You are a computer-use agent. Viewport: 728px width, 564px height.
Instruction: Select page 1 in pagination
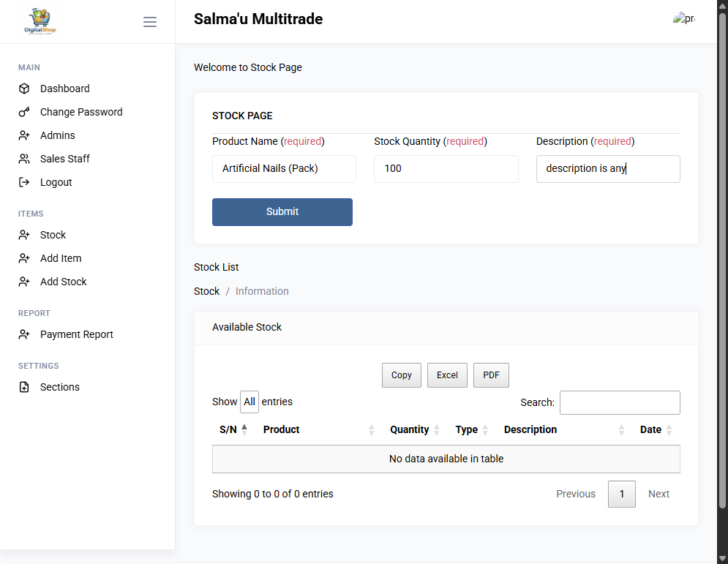622,494
